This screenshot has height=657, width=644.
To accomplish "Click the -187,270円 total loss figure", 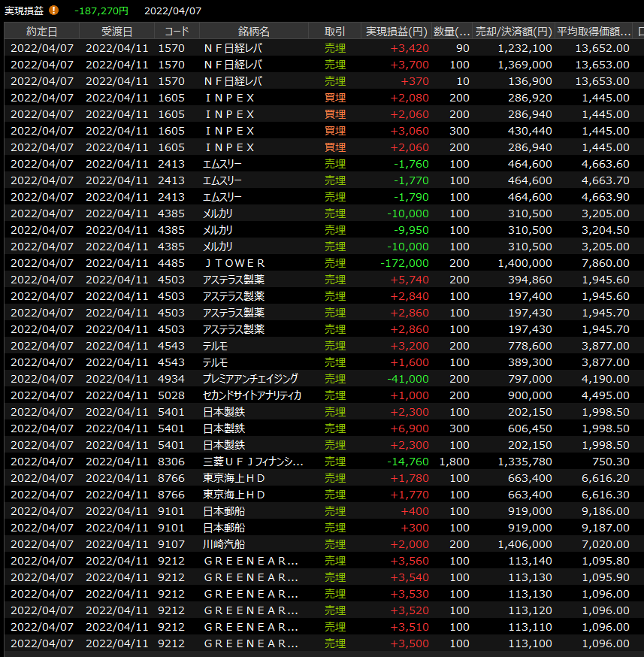I will click(101, 11).
